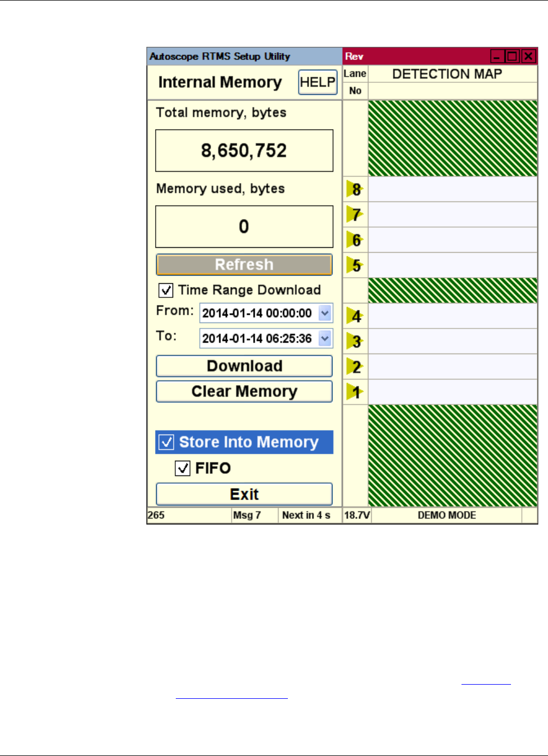Click the Lane 6 detection row
Image resolution: width=548 pixels, height=756 pixels.
(453, 240)
